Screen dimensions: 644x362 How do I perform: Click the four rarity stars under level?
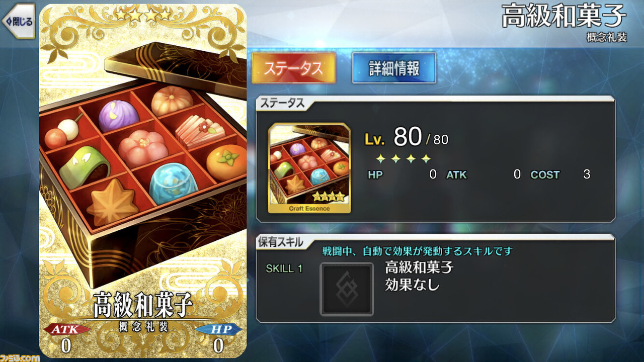point(404,159)
